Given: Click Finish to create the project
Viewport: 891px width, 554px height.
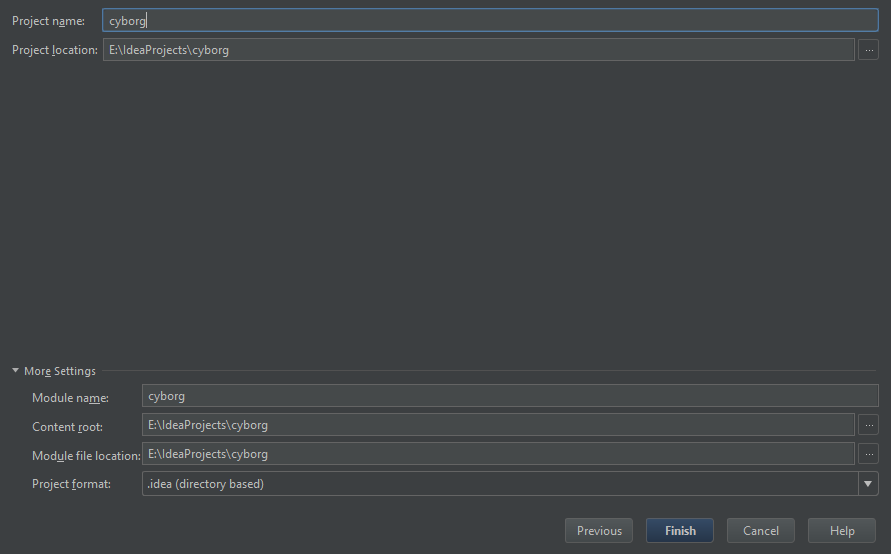Looking at the screenshot, I should coord(680,531).
